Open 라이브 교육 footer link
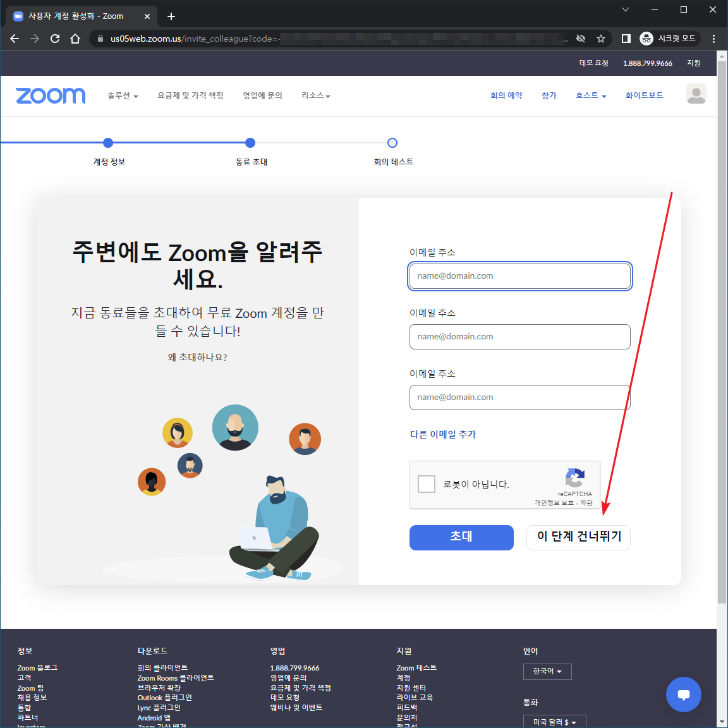This screenshot has width=728, height=728. 415,698
